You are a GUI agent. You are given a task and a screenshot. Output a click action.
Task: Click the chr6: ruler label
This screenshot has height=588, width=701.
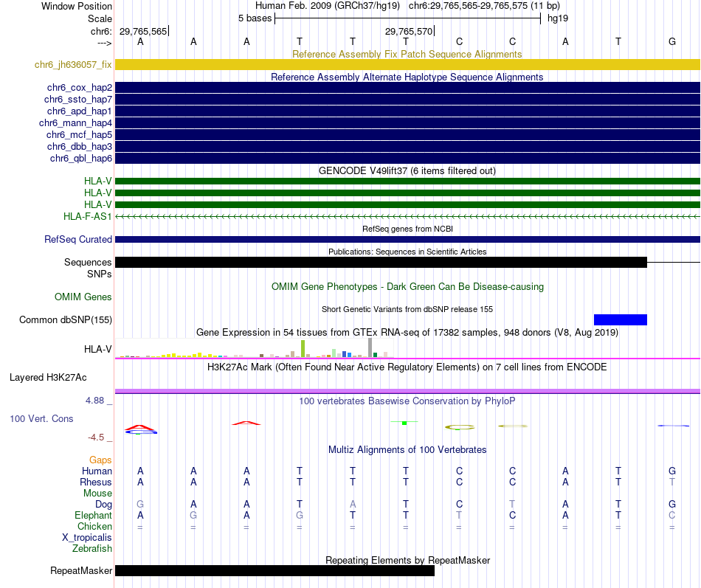pos(101,31)
